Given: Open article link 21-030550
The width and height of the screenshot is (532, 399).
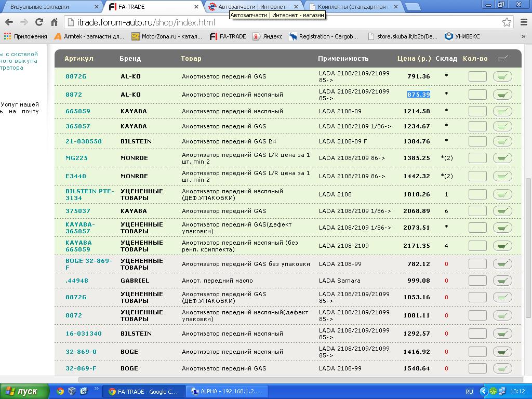Looking at the screenshot, I should pyautogui.click(x=84, y=141).
